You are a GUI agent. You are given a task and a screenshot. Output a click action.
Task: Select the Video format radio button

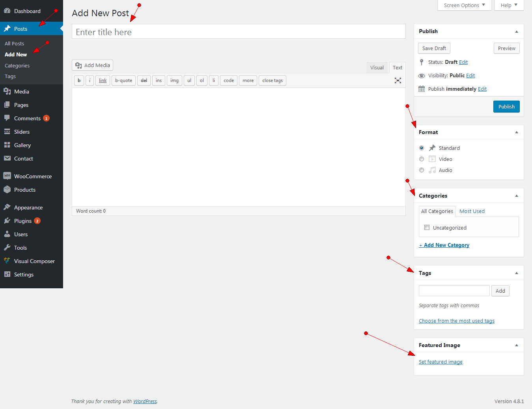point(422,159)
